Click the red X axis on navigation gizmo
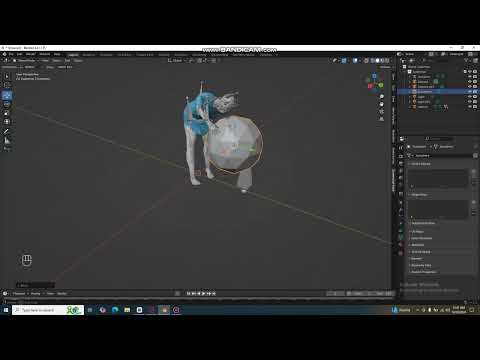Image resolution: width=480 pixels, height=360 pixels. pyautogui.click(x=370, y=86)
